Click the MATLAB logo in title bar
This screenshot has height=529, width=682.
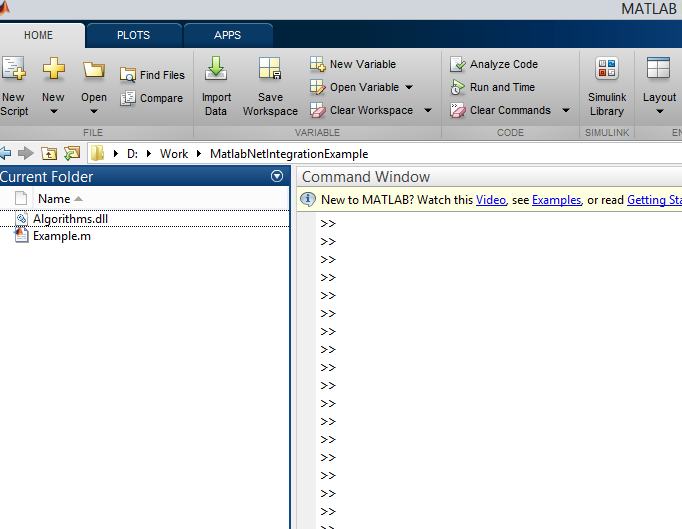tap(4, 8)
